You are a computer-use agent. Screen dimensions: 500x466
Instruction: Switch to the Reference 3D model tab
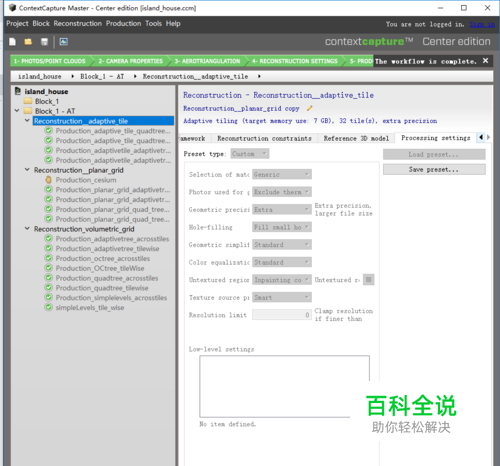(356, 138)
